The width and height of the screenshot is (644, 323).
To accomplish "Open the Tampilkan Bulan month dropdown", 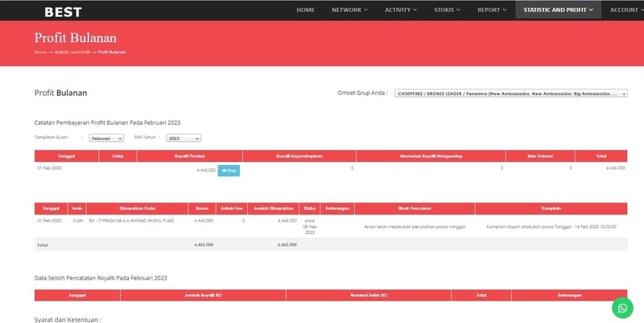I will (106, 139).
